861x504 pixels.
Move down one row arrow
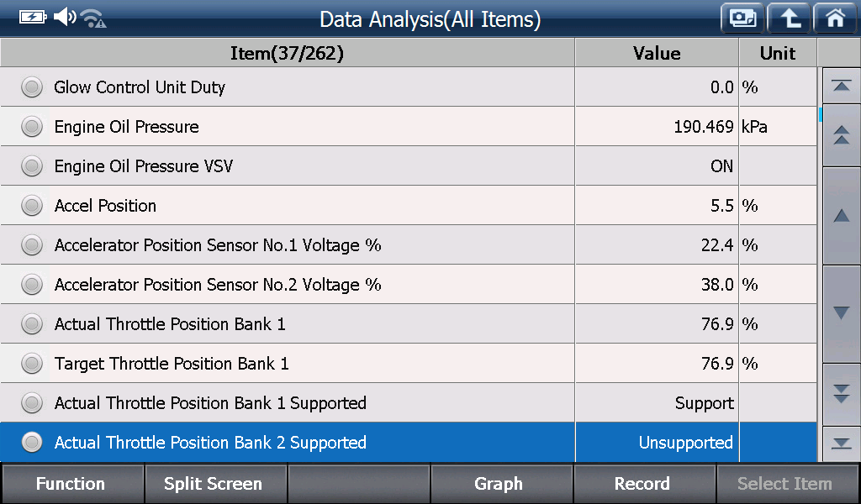click(841, 313)
